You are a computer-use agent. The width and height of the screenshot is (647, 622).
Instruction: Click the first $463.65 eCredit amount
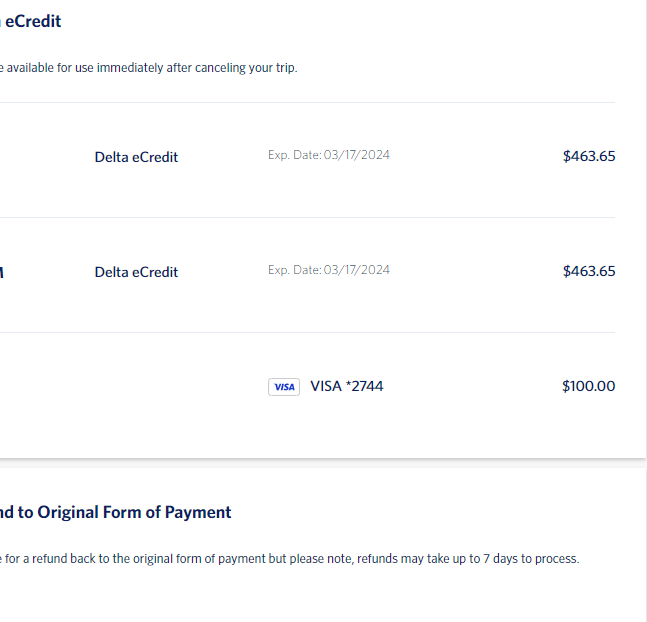click(x=589, y=156)
